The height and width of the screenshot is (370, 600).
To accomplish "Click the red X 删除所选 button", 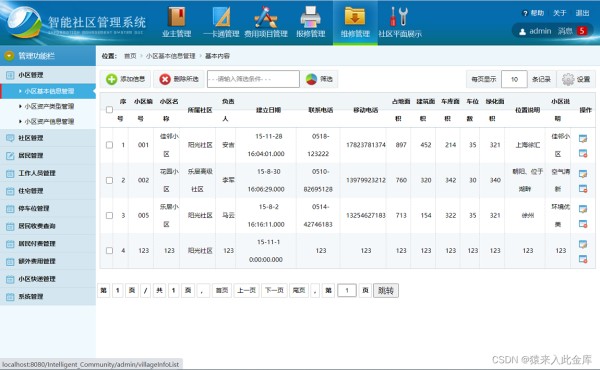I will [179, 79].
